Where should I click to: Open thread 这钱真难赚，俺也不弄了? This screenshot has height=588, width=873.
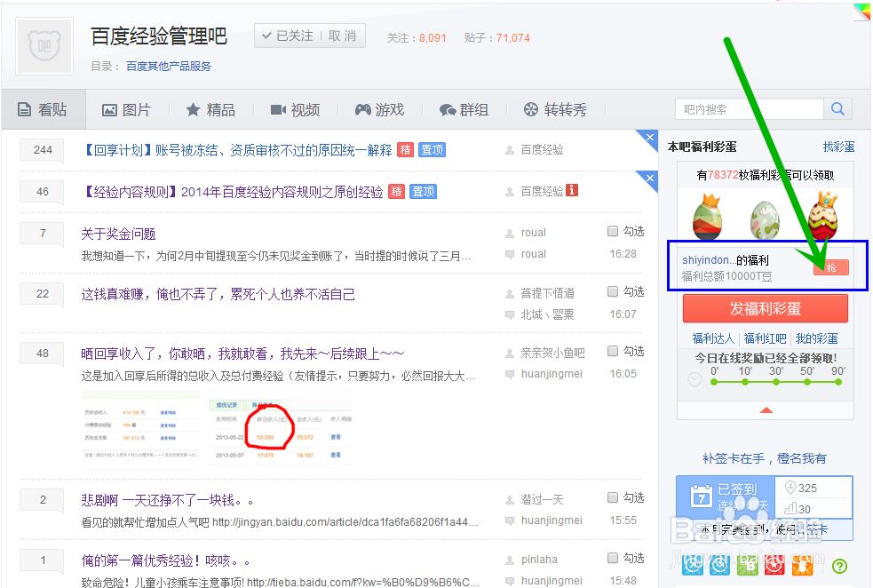point(218,294)
